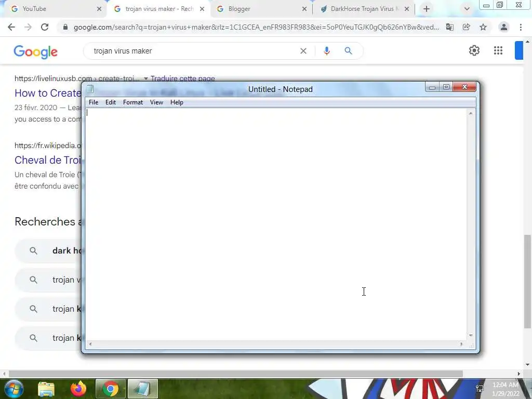This screenshot has width=532, height=399.
Task: Click Notepad text editing area
Action: click(276, 224)
